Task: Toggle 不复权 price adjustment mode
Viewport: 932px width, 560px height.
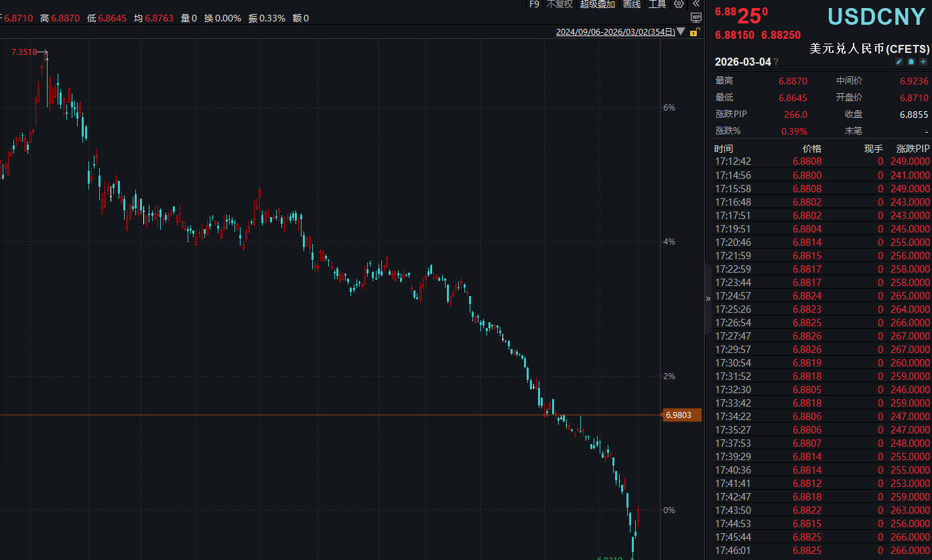Action: click(559, 4)
